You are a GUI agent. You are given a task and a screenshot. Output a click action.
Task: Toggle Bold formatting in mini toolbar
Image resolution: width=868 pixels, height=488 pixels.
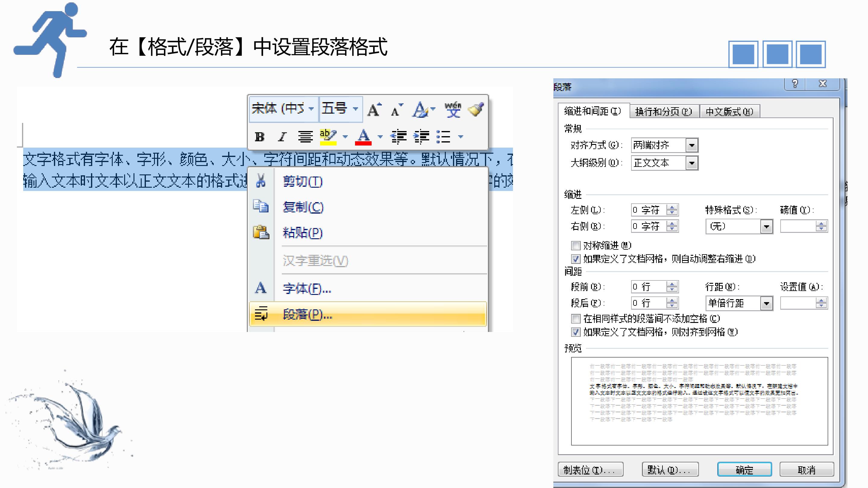pyautogui.click(x=259, y=137)
